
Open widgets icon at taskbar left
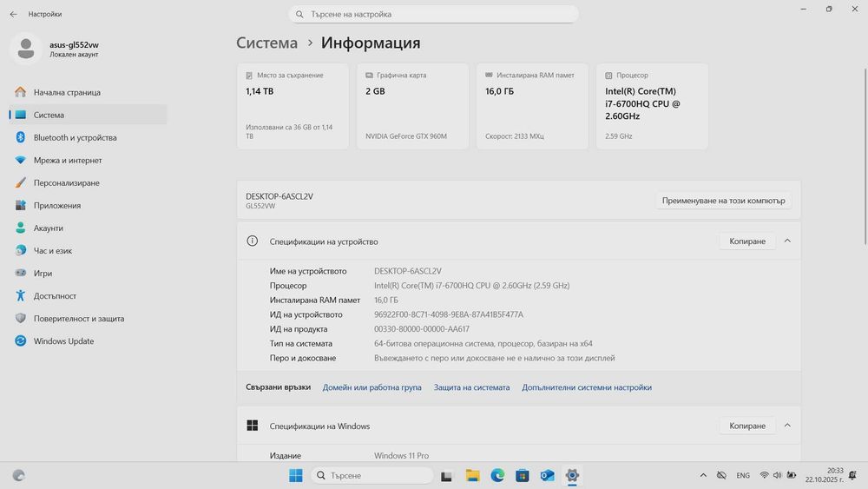[19, 475]
